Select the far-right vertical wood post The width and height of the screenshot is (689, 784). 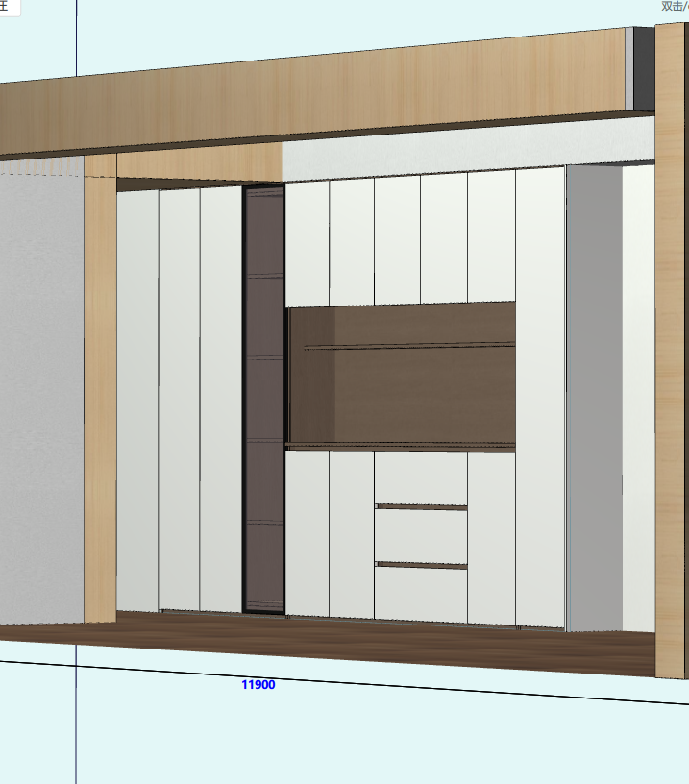(670, 346)
